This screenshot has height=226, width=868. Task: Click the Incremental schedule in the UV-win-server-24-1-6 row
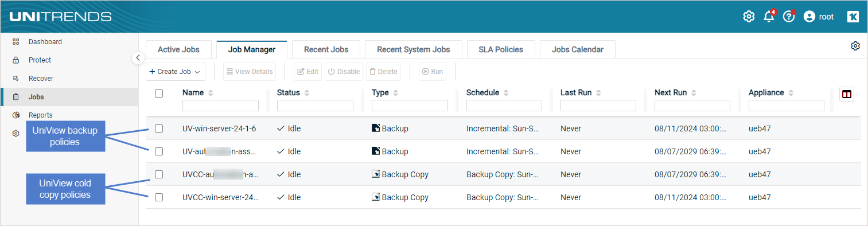503,128
